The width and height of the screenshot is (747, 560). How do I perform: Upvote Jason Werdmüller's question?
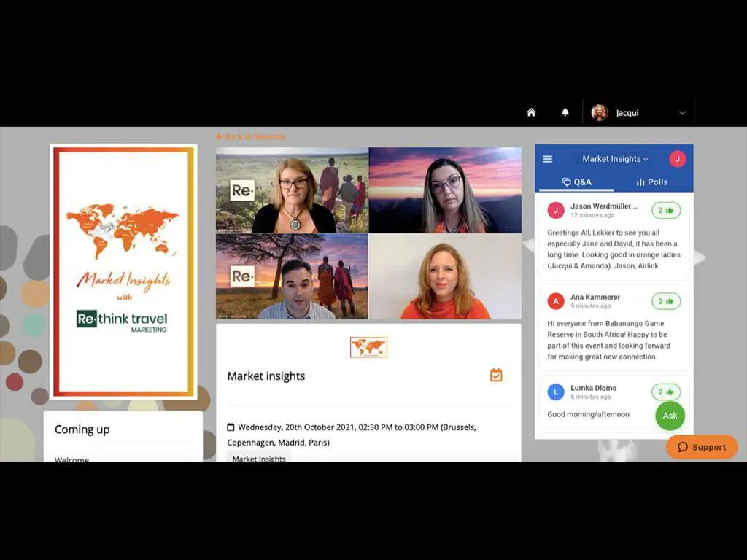[666, 211]
